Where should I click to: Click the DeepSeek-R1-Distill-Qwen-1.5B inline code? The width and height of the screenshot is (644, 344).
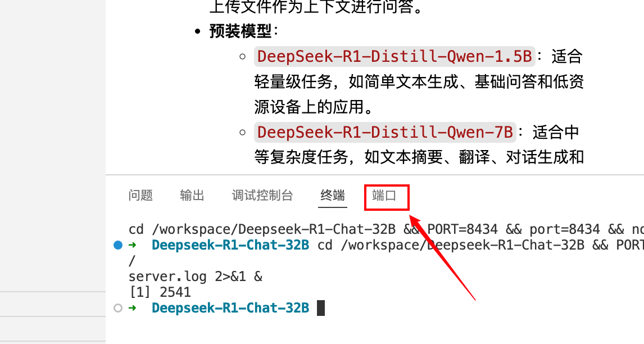coord(394,57)
